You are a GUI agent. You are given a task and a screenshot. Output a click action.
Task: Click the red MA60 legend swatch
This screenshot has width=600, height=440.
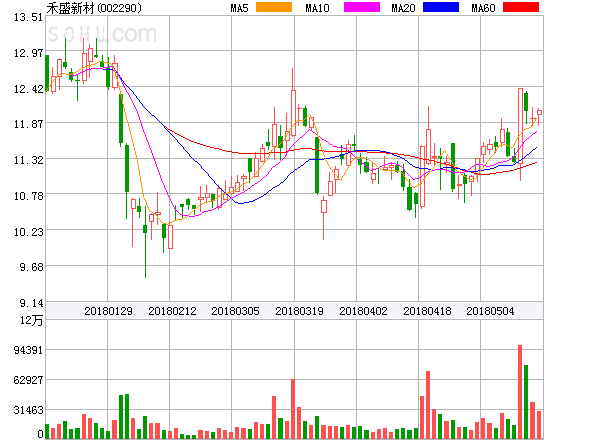[x=521, y=7]
